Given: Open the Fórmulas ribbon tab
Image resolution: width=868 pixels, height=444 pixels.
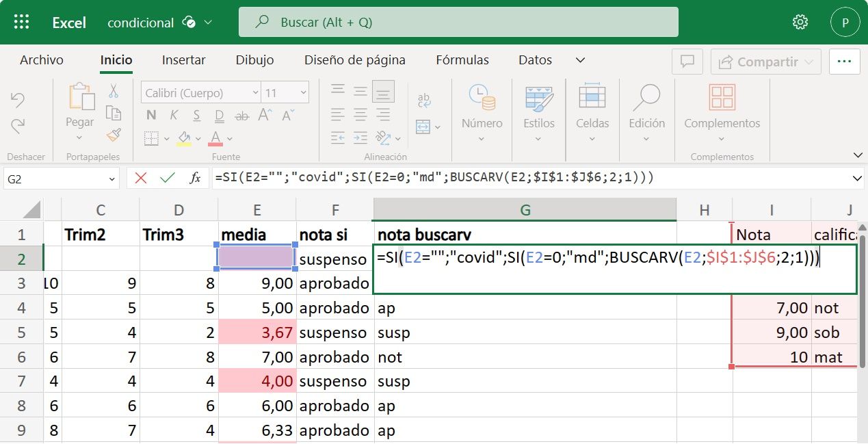Looking at the screenshot, I should (x=462, y=60).
